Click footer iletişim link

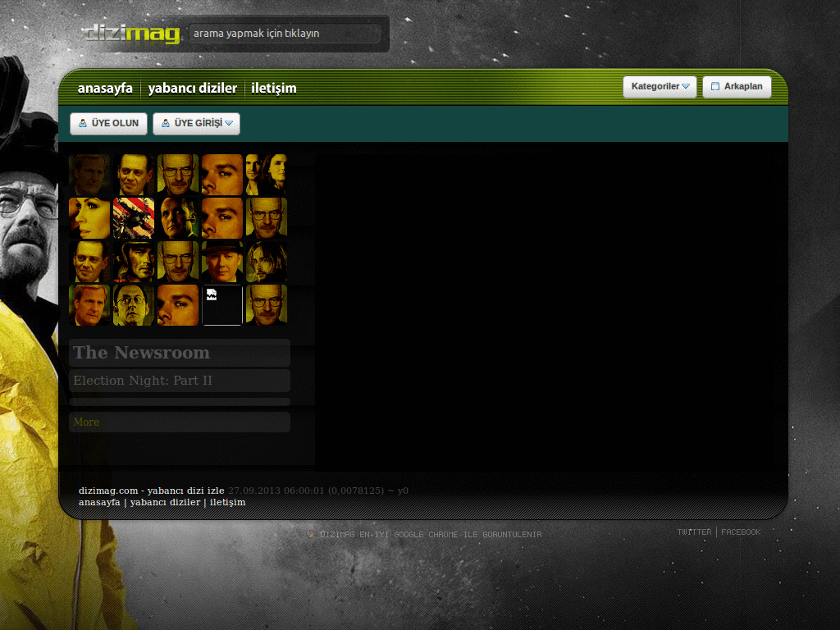click(228, 502)
